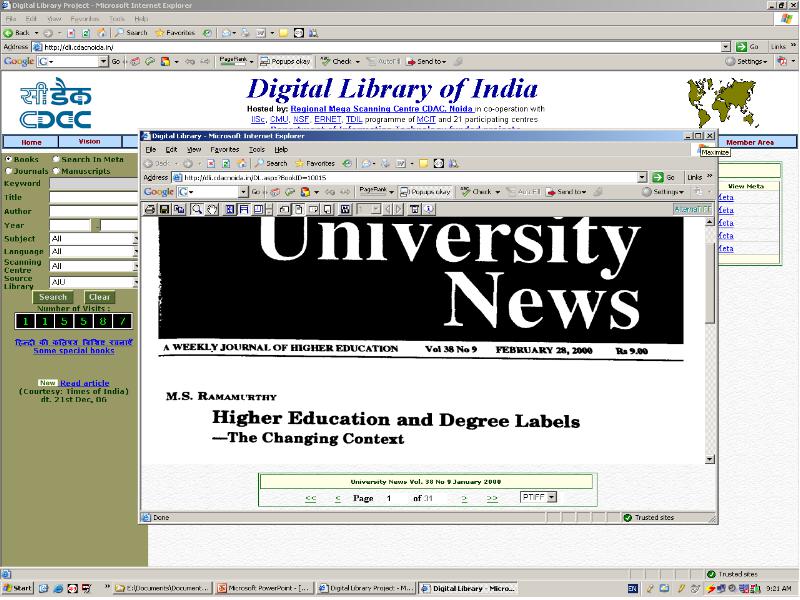Click the Home tab on the library page
Image resolution: width=800 pixels, height=600 pixels.
click(x=31, y=142)
